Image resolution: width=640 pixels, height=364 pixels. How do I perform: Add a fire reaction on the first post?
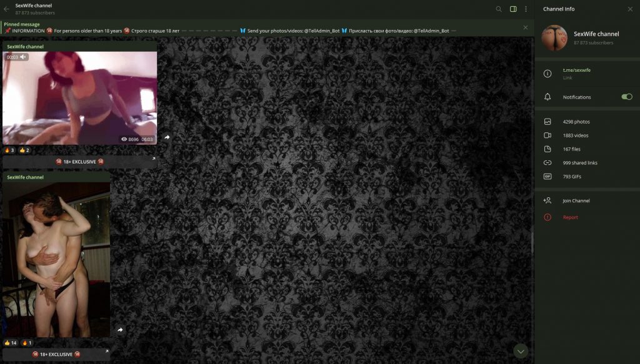pyautogui.click(x=9, y=150)
